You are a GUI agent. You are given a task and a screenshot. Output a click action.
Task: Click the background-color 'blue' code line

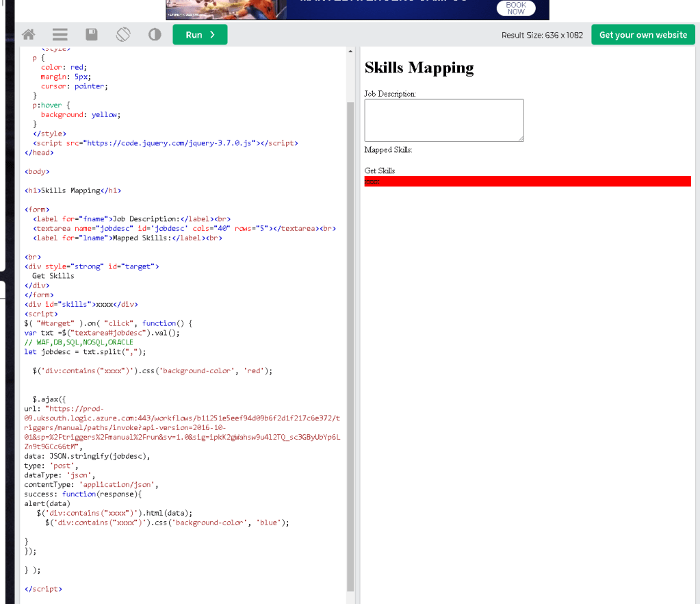pos(168,523)
